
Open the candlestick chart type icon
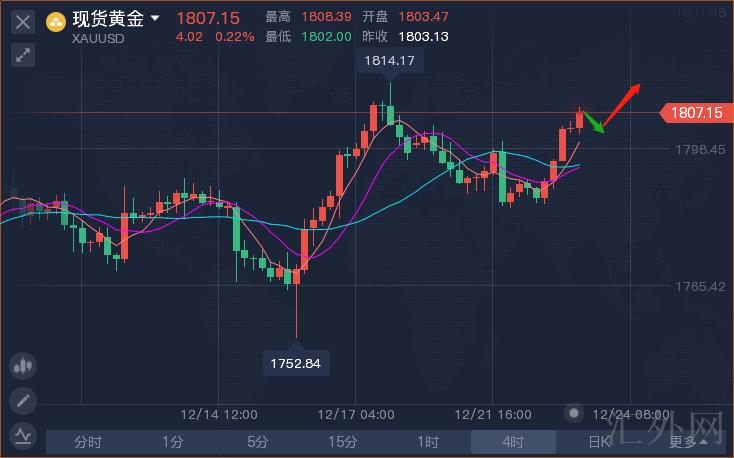pyautogui.click(x=23, y=367)
